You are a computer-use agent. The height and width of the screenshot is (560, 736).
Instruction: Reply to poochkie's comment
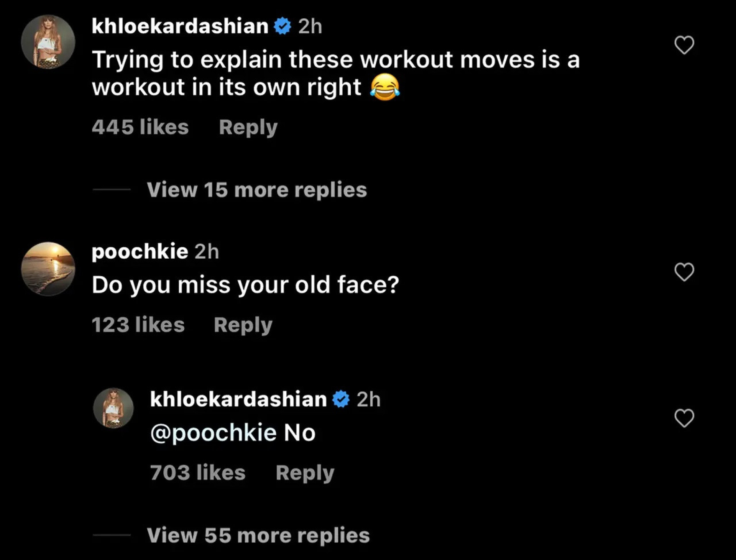click(244, 324)
